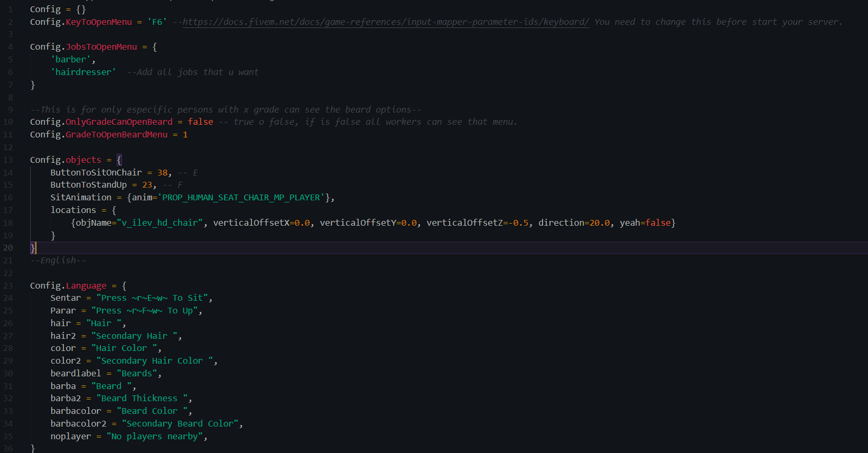This screenshot has width=868, height=453.
Task: Click the v_ilev_hd_chair object name string
Action: (160, 223)
